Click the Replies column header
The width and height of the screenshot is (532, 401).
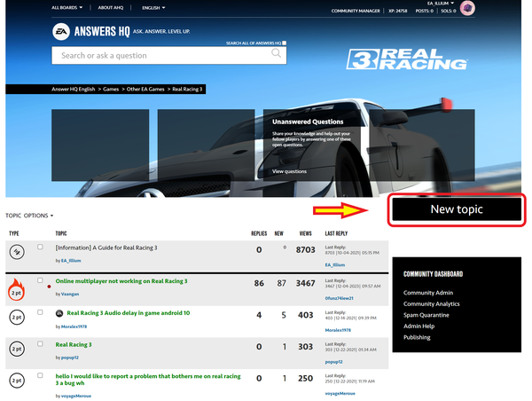(259, 233)
